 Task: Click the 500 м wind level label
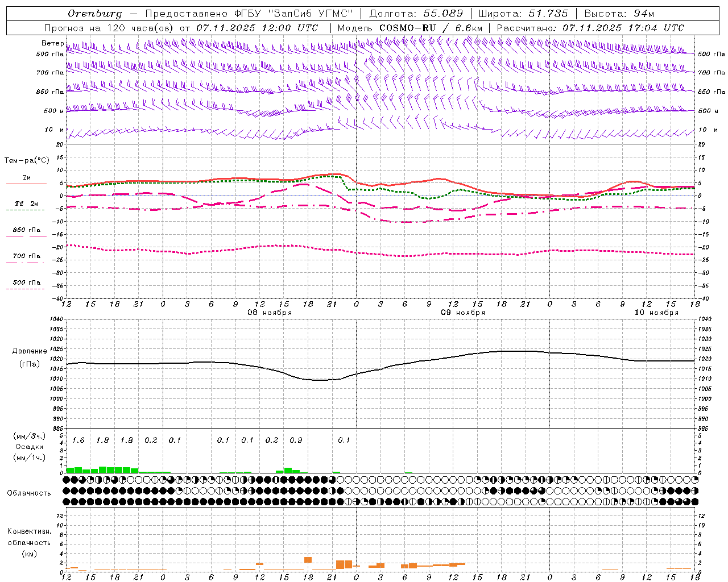tap(54, 111)
